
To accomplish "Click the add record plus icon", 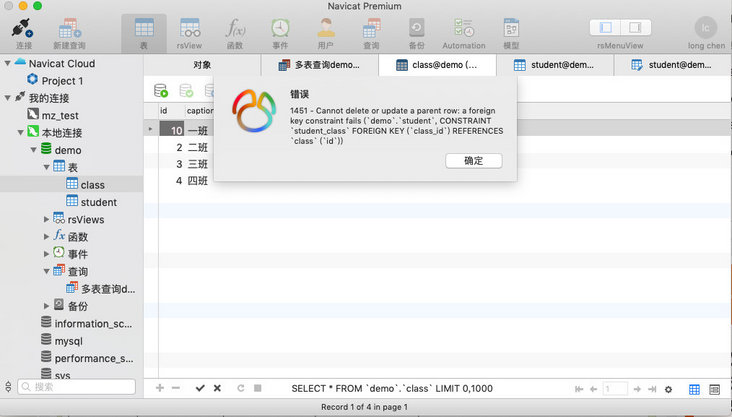I will pos(160,388).
